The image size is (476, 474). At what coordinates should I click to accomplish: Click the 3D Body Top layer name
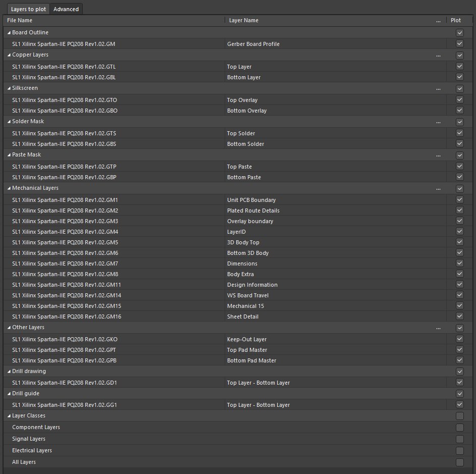pyautogui.click(x=243, y=243)
